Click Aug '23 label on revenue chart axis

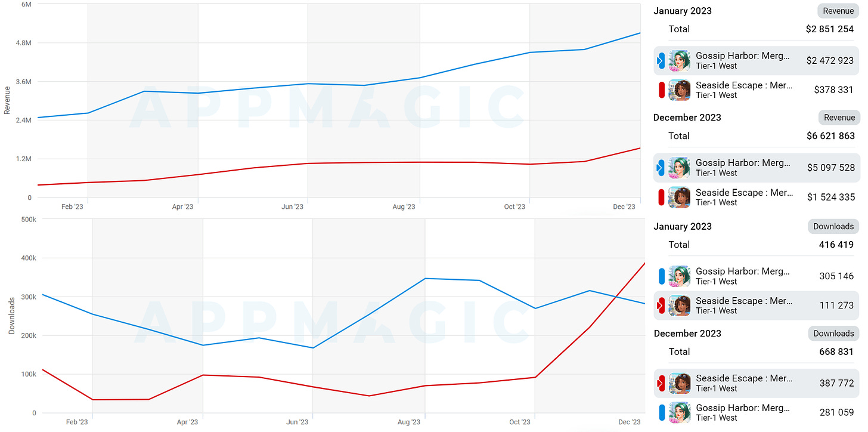pyautogui.click(x=404, y=207)
